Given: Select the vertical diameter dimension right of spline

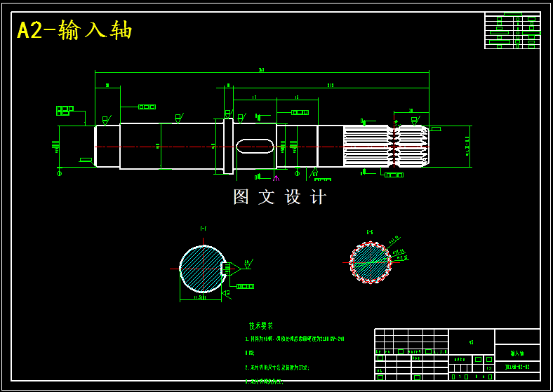Looking at the screenshot, I should click(x=467, y=146).
